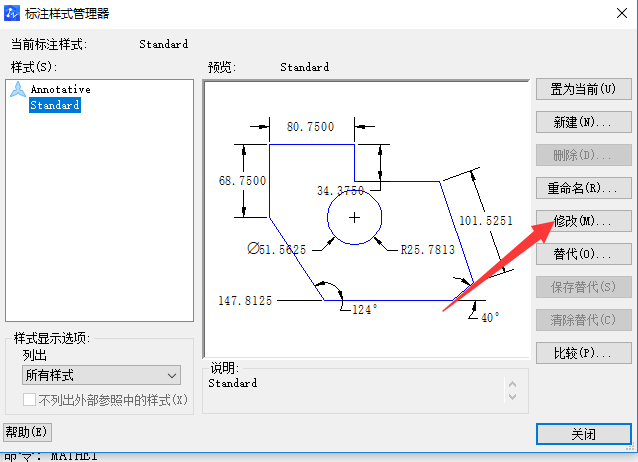Click the up arrow in the description box
This screenshot has height=462, width=638.
(x=513, y=382)
